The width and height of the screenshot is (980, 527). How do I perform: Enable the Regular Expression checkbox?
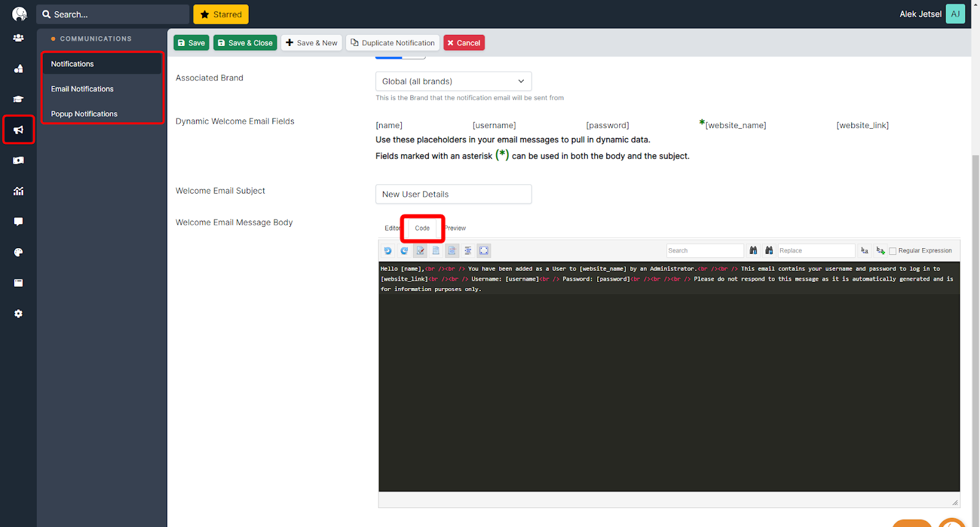(892, 251)
